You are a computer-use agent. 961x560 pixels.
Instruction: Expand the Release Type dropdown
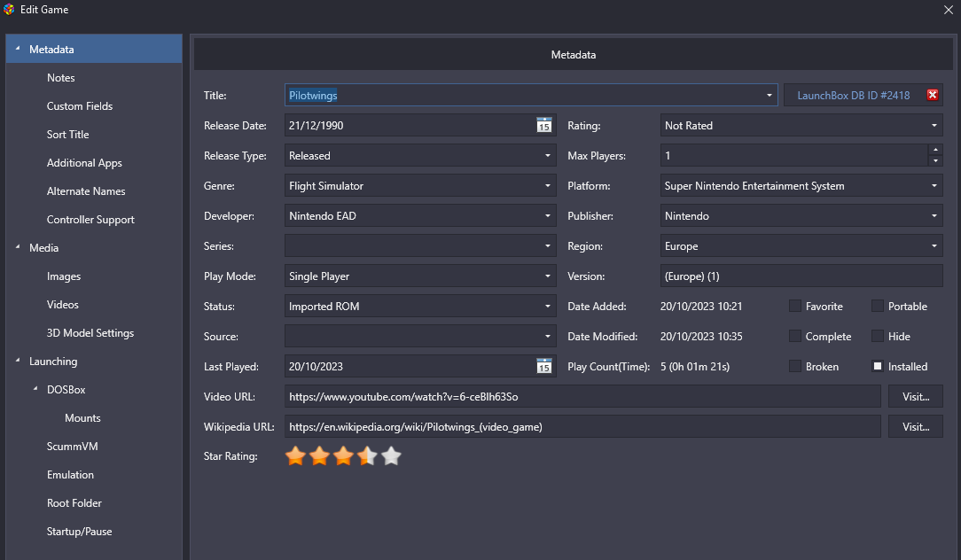pos(548,156)
